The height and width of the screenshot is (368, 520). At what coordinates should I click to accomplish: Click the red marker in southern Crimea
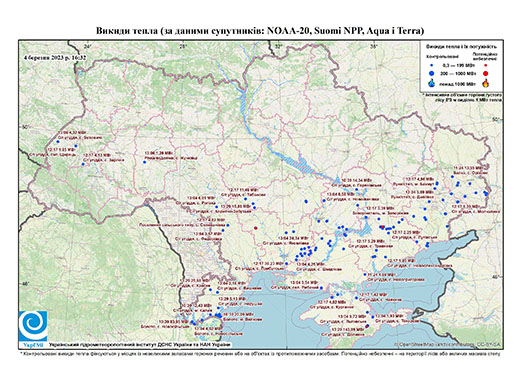point(367,326)
